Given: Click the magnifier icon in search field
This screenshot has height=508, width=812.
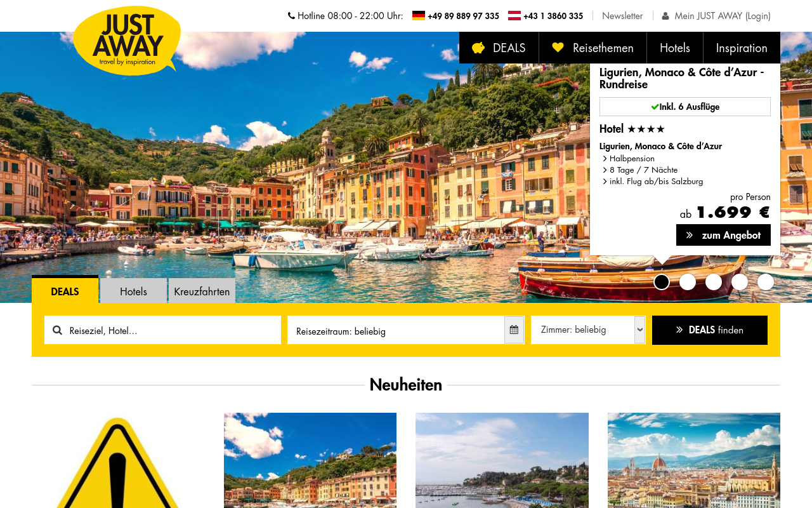Looking at the screenshot, I should pos(57,330).
